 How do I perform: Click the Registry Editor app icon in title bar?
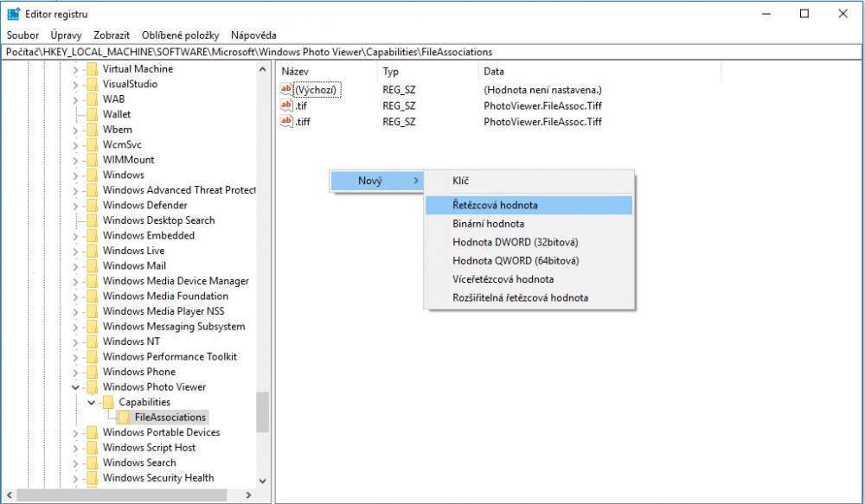click(14, 14)
